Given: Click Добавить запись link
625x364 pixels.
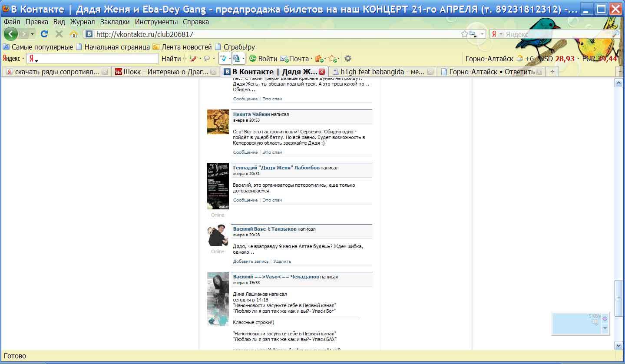Looking at the screenshot, I should point(251,261).
